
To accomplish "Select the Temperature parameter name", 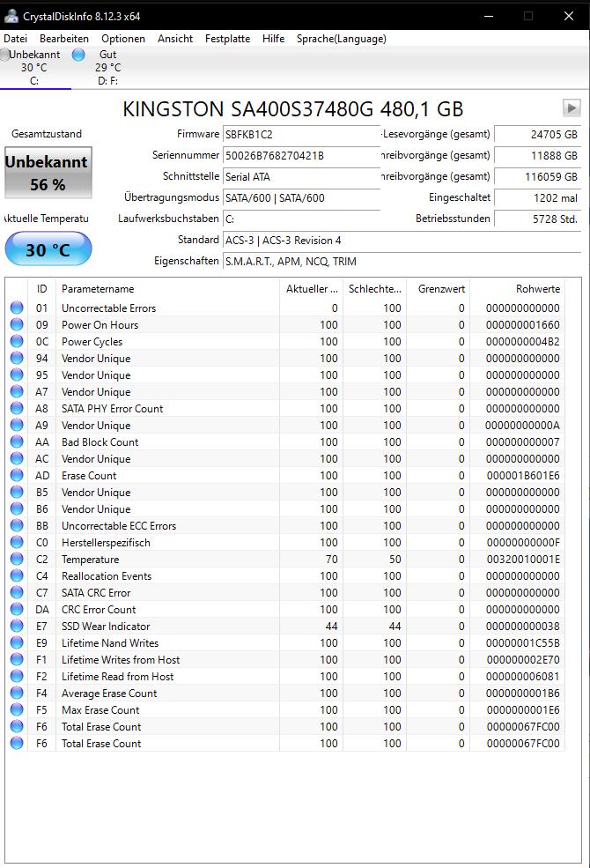I will click(90, 559).
